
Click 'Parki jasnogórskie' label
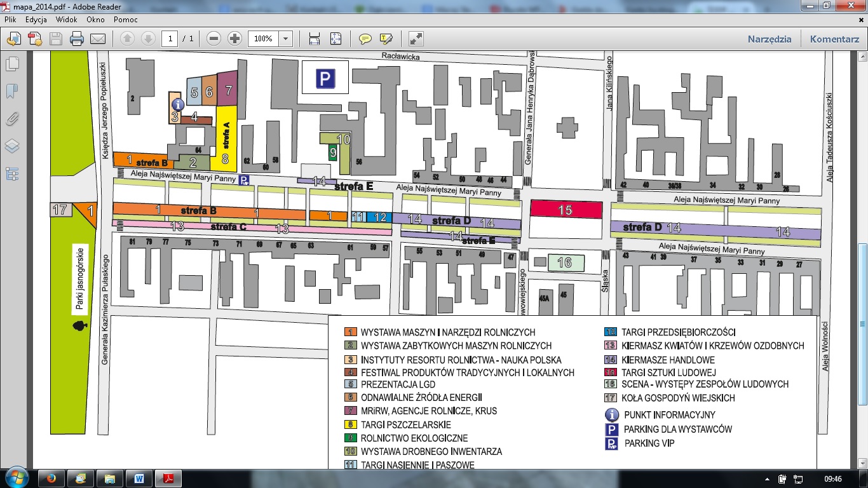coord(80,278)
